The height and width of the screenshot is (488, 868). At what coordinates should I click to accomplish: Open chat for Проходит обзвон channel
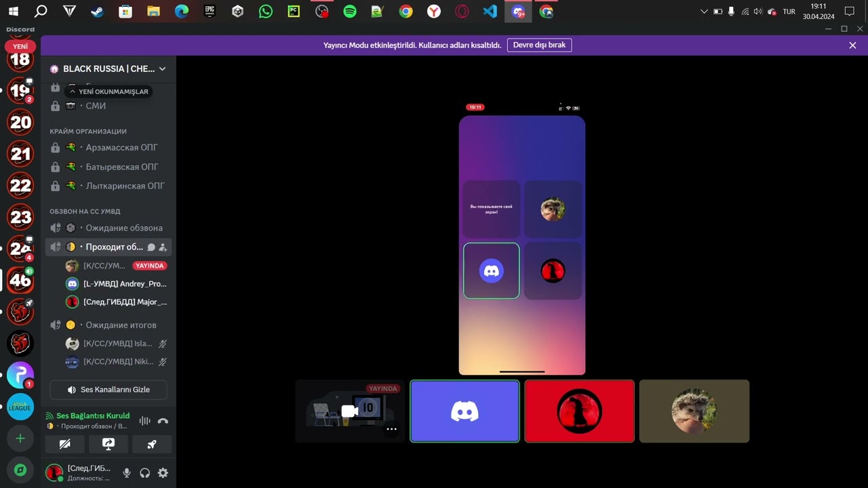coord(151,247)
